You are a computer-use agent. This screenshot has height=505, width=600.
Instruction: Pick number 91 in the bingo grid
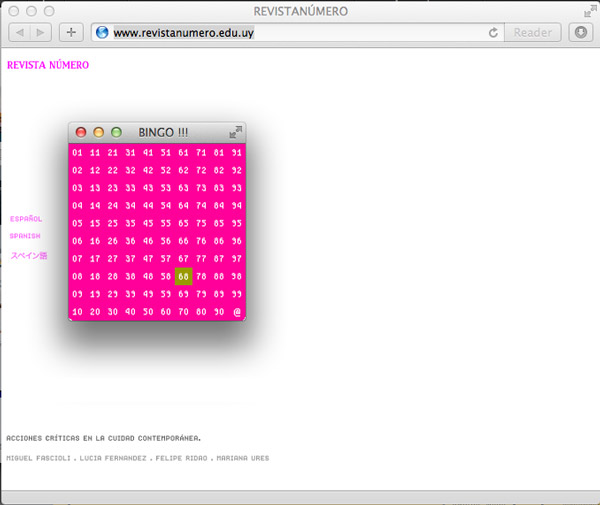click(237, 153)
